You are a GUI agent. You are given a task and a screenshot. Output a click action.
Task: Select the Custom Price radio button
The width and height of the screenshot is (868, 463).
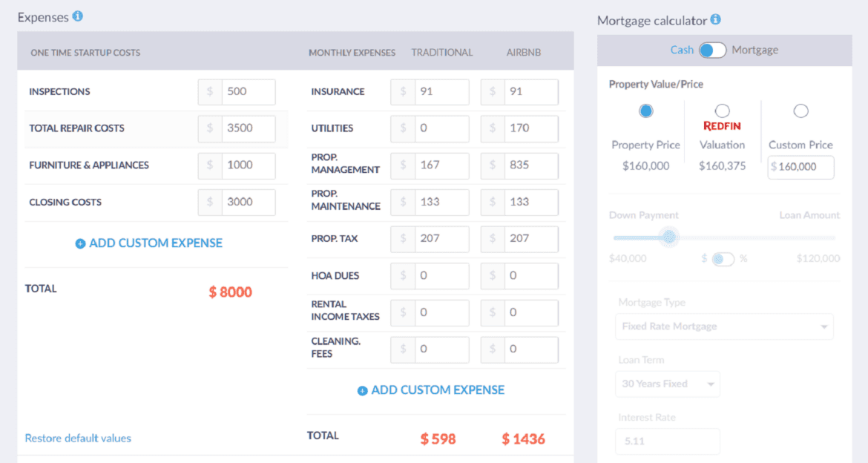point(801,110)
